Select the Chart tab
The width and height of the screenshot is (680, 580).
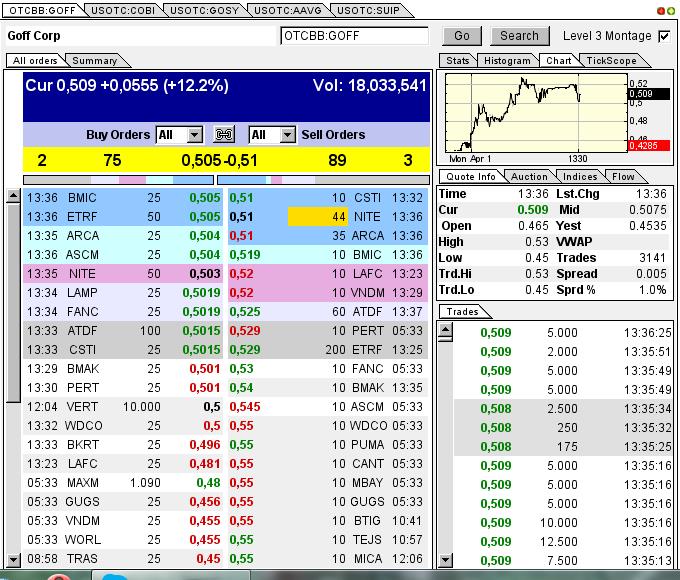click(559, 61)
